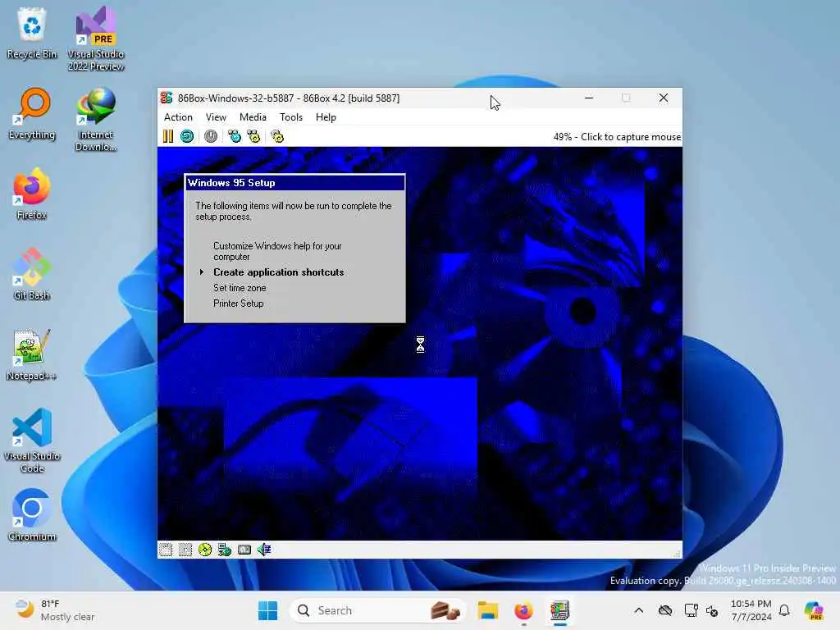The image size is (840, 630).
Task: Open the Media menu
Action: [253, 117]
